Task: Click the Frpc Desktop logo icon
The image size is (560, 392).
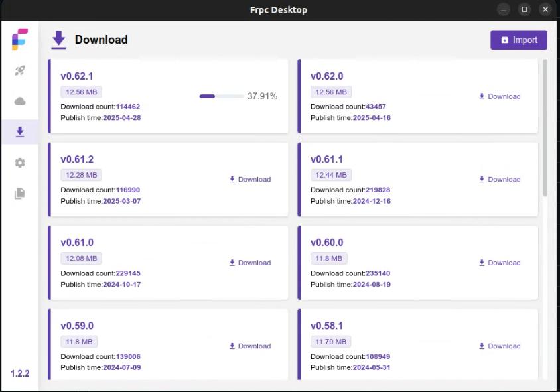Action: pos(20,39)
